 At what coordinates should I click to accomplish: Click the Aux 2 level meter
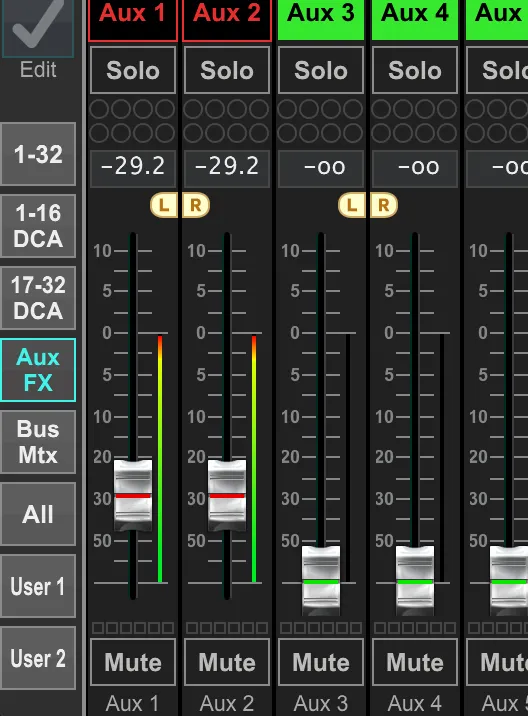coord(254,459)
